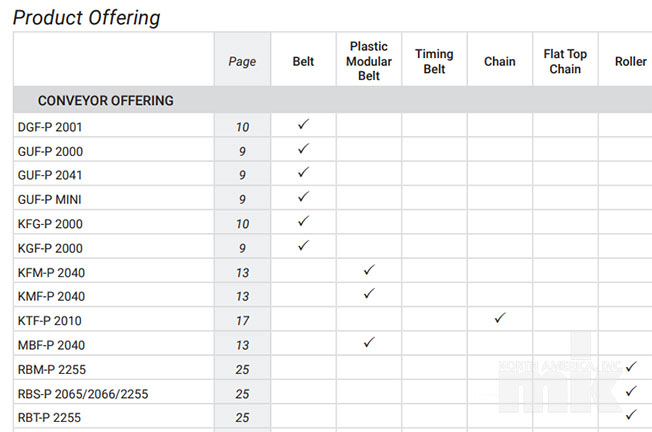The height and width of the screenshot is (432, 652).
Task: Click the Belt checkmark for DGF-P 2001
Action: [304, 124]
